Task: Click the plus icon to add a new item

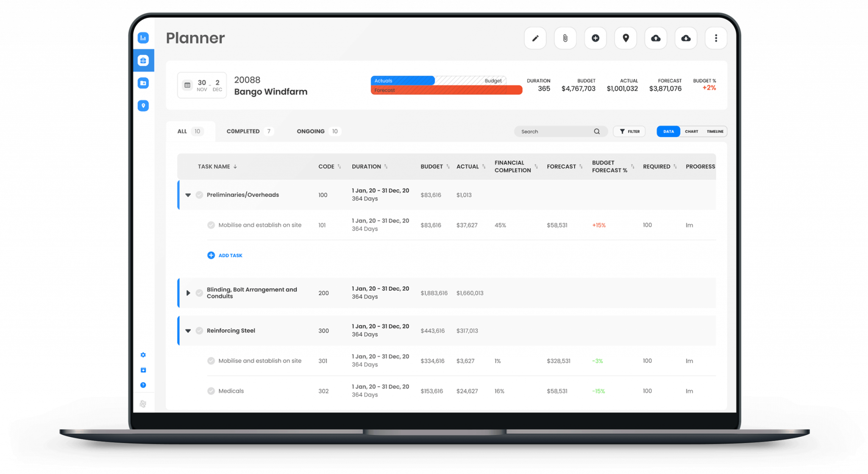Action: (595, 38)
